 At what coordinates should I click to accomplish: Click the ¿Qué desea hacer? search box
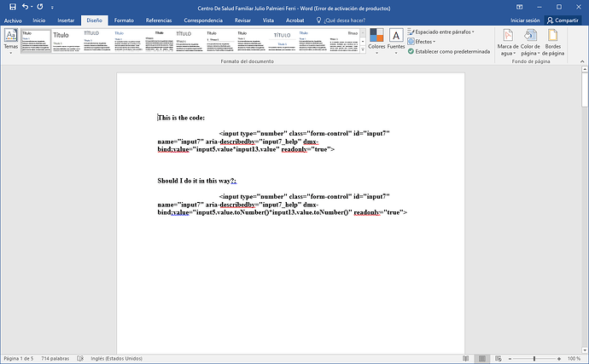pyautogui.click(x=341, y=20)
